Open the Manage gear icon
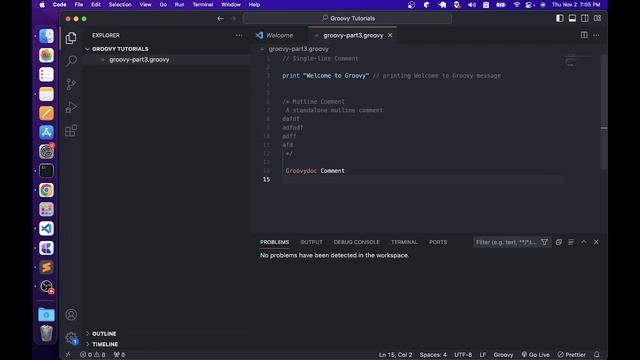Screen dimensions: 640x360 71,338
